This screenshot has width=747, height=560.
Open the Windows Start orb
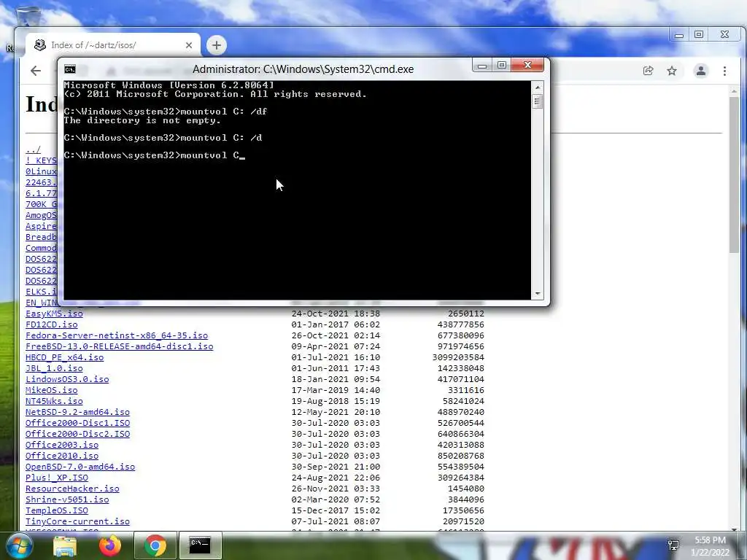(18, 545)
